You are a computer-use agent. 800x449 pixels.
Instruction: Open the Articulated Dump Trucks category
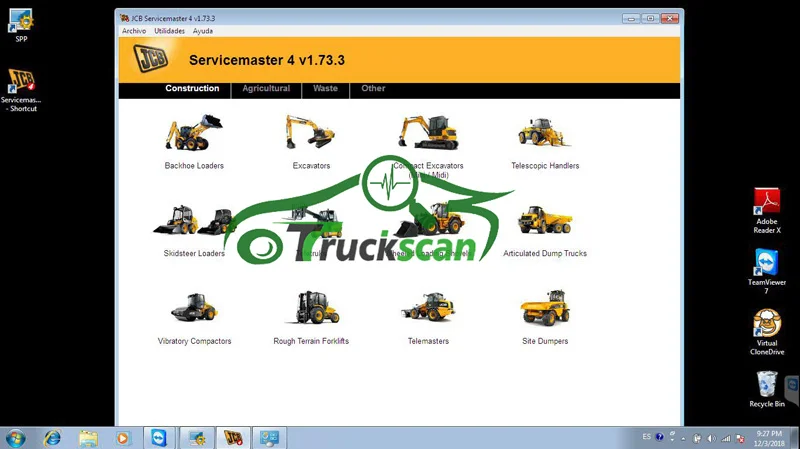click(x=544, y=220)
